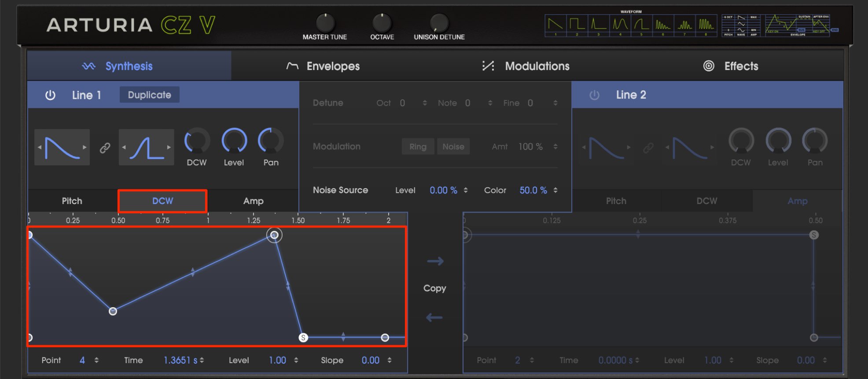Select next waveform with Line 1 first selector arrow
Screen dimensions: 868x379
[x=85, y=147]
